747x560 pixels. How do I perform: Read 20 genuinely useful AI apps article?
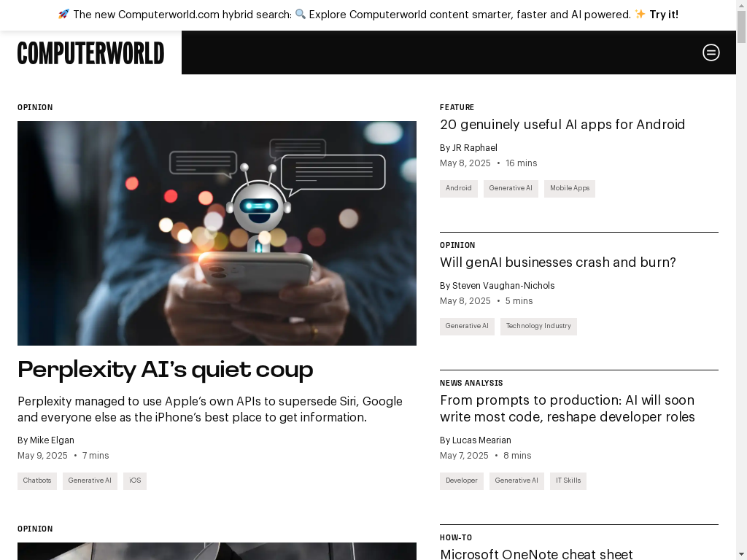(562, 124)
